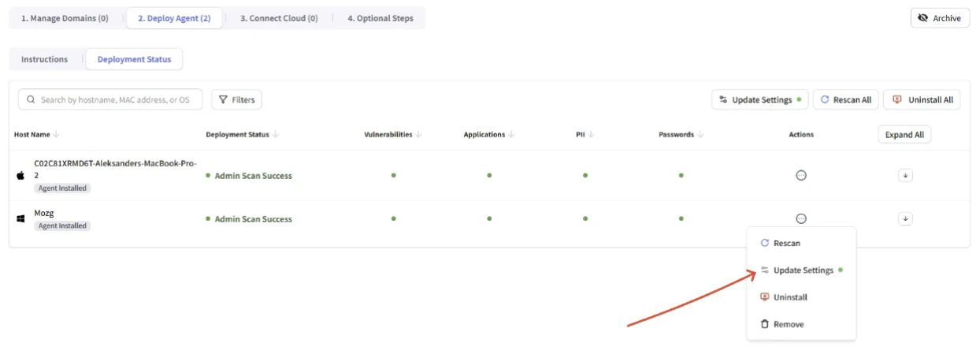Click the Vulnerabilities status dot for MacBook host
The image size is (980, 358).
coord(393,175)
